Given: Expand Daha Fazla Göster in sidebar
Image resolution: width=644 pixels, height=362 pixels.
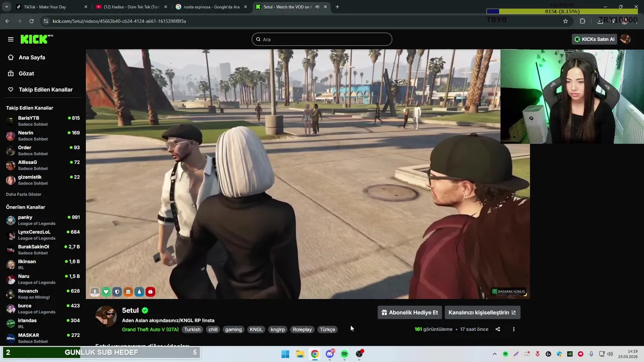Looking at the screenshot, I should 24,194.
